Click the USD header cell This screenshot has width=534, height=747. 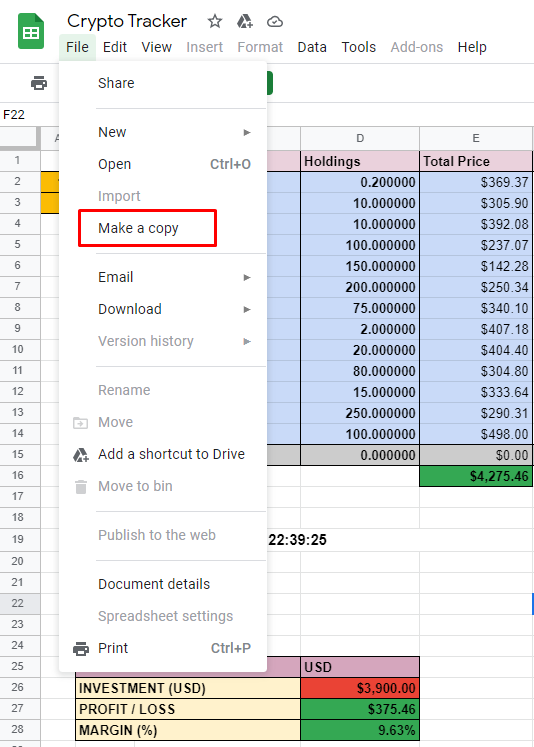(360, 667)
